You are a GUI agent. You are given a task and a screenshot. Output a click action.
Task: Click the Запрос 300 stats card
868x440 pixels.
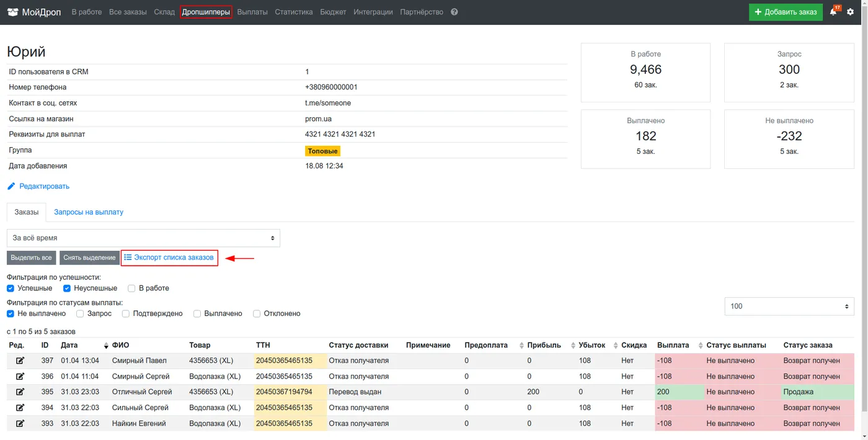tap(789, 73)
